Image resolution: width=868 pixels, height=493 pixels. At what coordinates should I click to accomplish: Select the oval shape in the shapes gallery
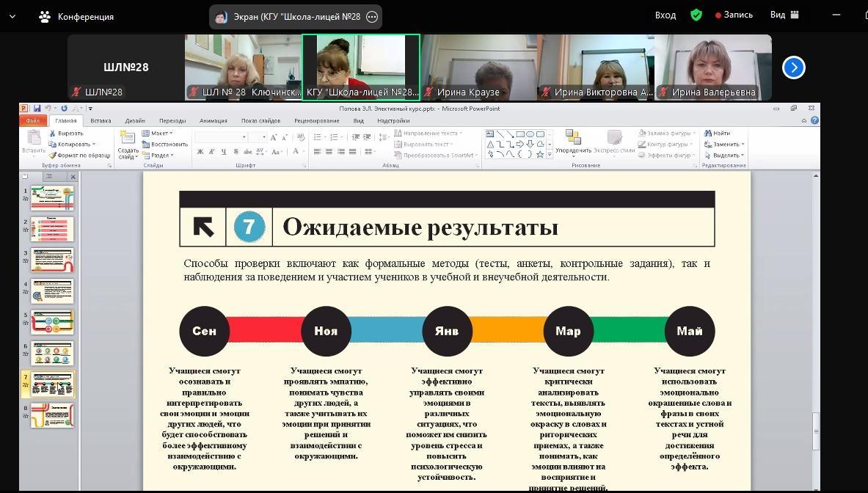(x=529, y=133)
